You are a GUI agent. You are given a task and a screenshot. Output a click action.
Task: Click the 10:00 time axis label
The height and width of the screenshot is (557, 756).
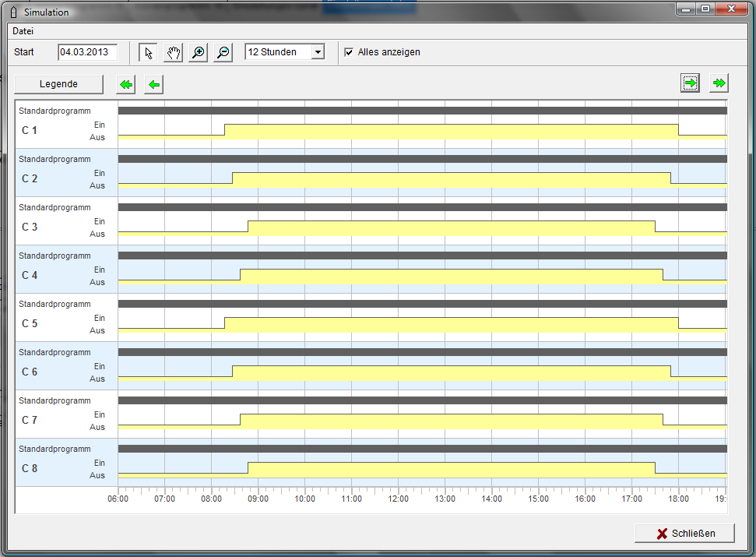pos(304,499)
